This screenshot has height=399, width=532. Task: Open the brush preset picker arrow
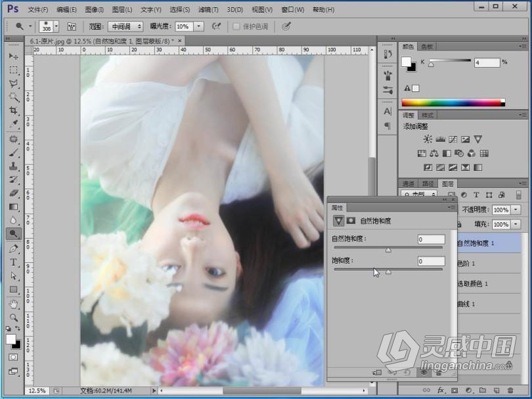[x=56, y=26]
